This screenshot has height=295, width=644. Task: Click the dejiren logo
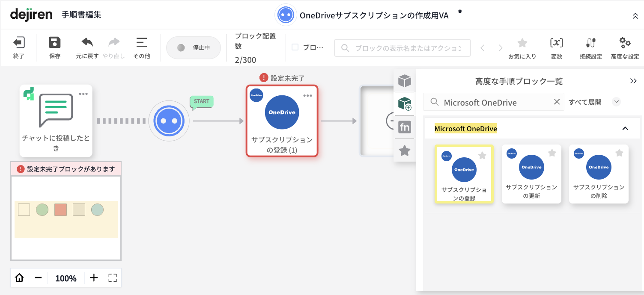tap(31, 15)
